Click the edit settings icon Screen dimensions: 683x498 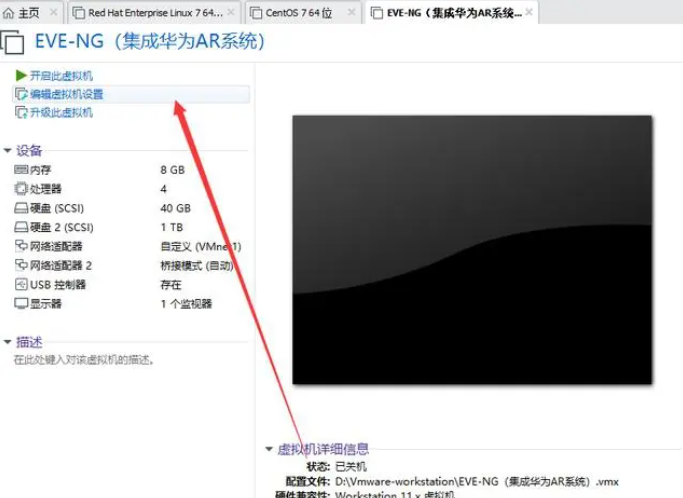[x=21, y=94]
